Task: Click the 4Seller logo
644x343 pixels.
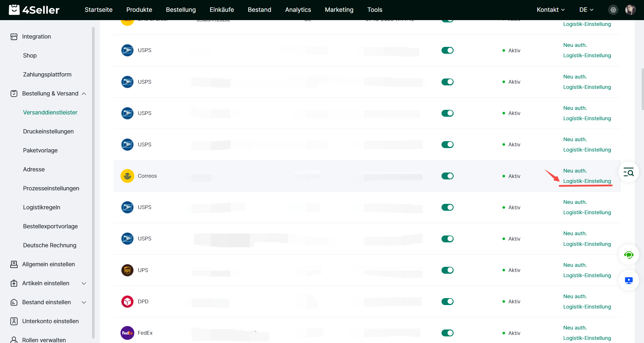Action: (34, 10)
